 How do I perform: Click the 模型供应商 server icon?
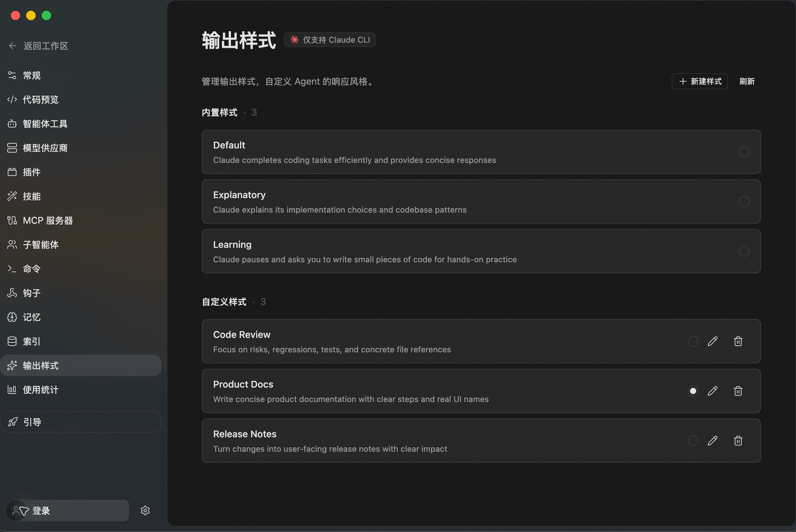tap(12, 148)
